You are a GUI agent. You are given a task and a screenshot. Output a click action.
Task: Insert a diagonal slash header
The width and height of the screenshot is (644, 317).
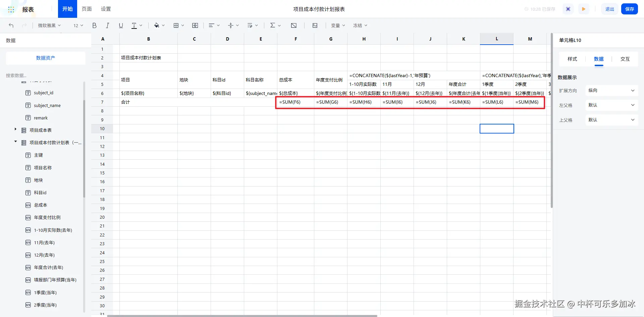[294, 25]
